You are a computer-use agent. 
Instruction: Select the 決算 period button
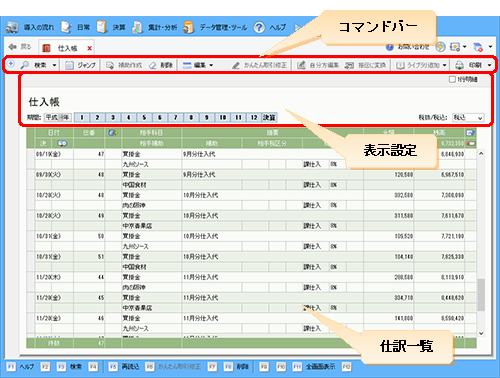[269, 117]
